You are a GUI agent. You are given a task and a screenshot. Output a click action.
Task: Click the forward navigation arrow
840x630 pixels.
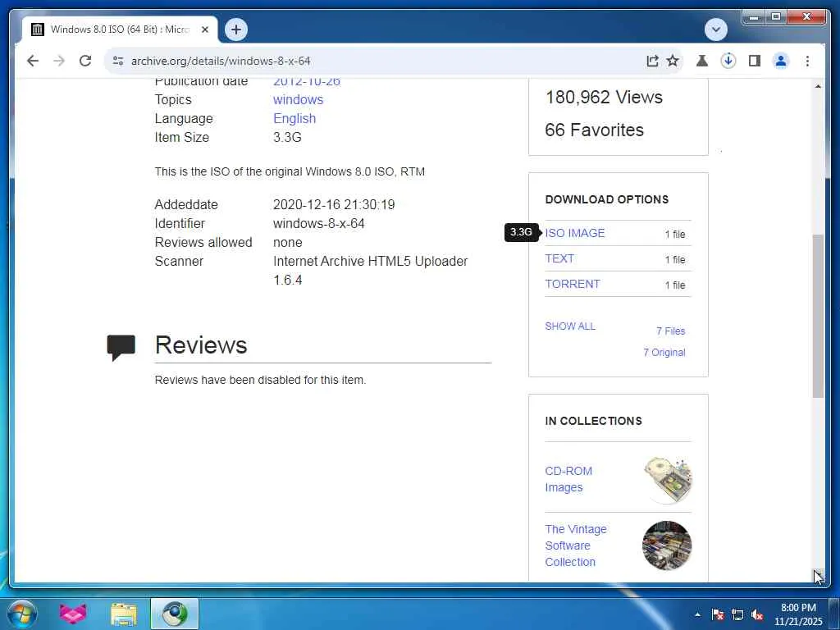pos(59,61)
